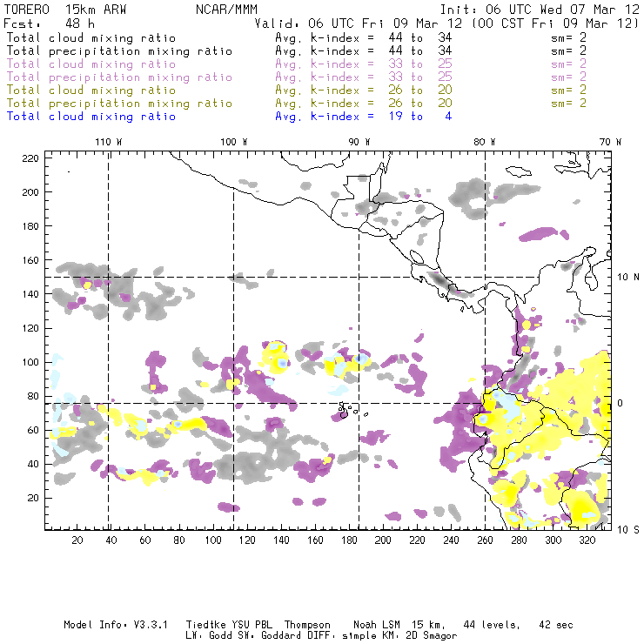
Task: Select '300' on the horizontal axis
Action: (x=553, y=540)
